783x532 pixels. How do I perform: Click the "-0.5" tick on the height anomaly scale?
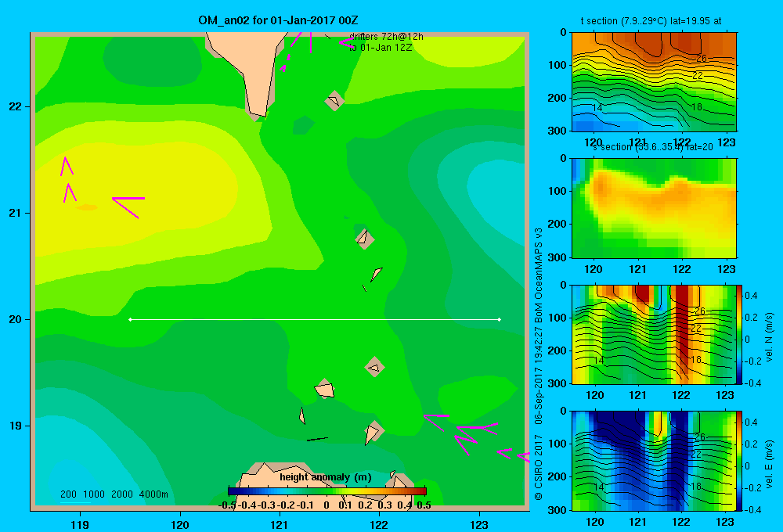click(x=227, y=505)
